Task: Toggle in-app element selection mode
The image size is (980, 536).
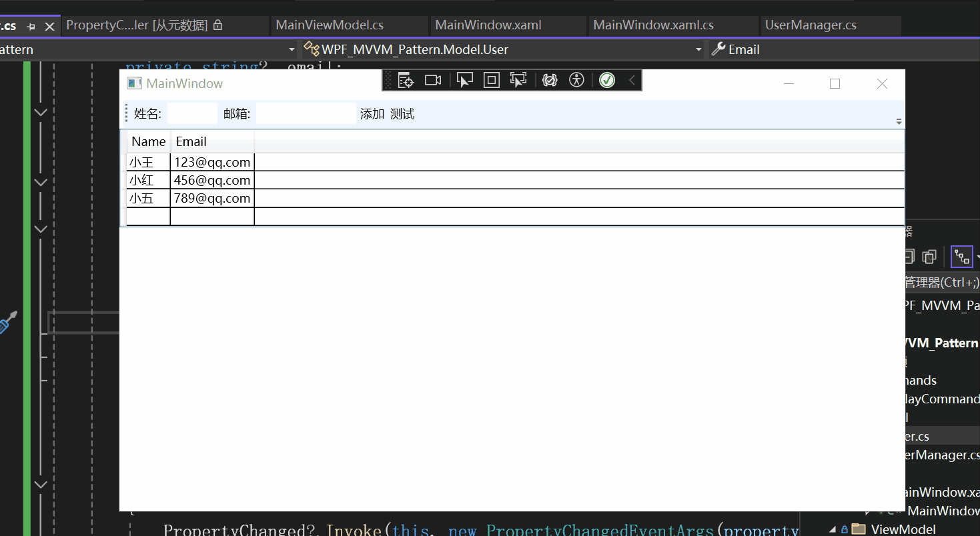Action: (x=465, y=79)
